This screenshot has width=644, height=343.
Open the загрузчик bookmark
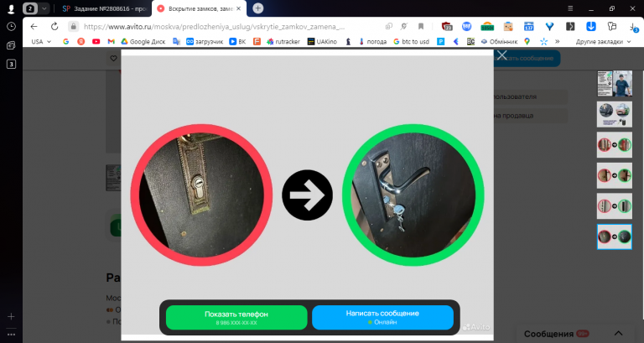[205, 41]
